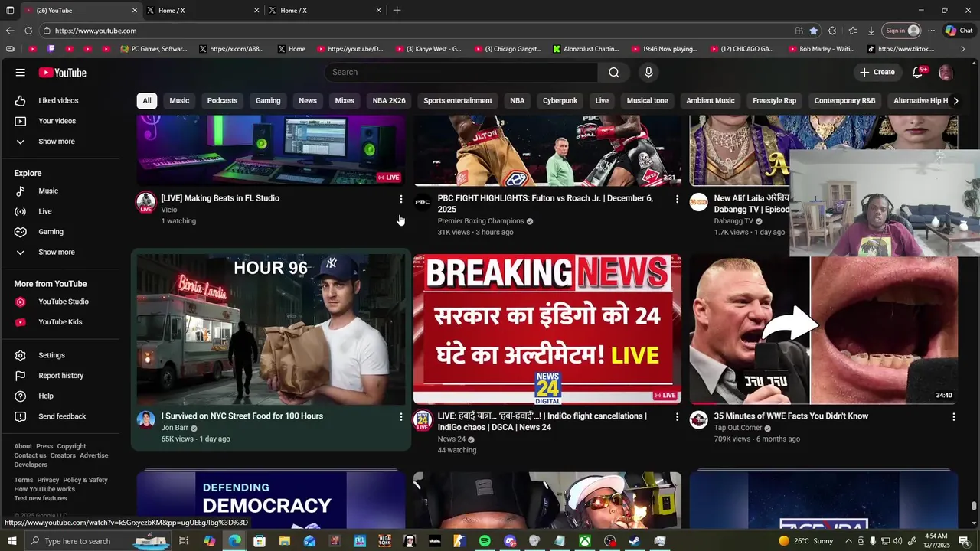
Task: Open Vicio channel avatar
Action: click(145, 202)
